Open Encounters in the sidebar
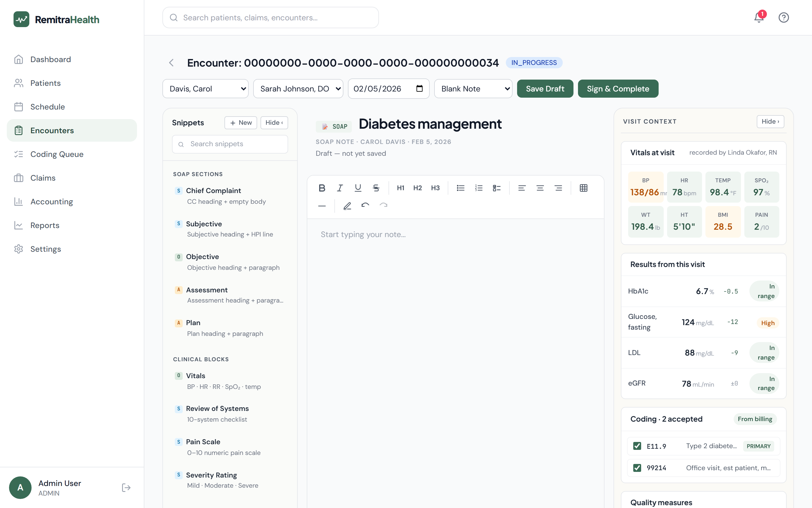Image resolution: width=812 pixels, height=508 pixels. (72, 130)
